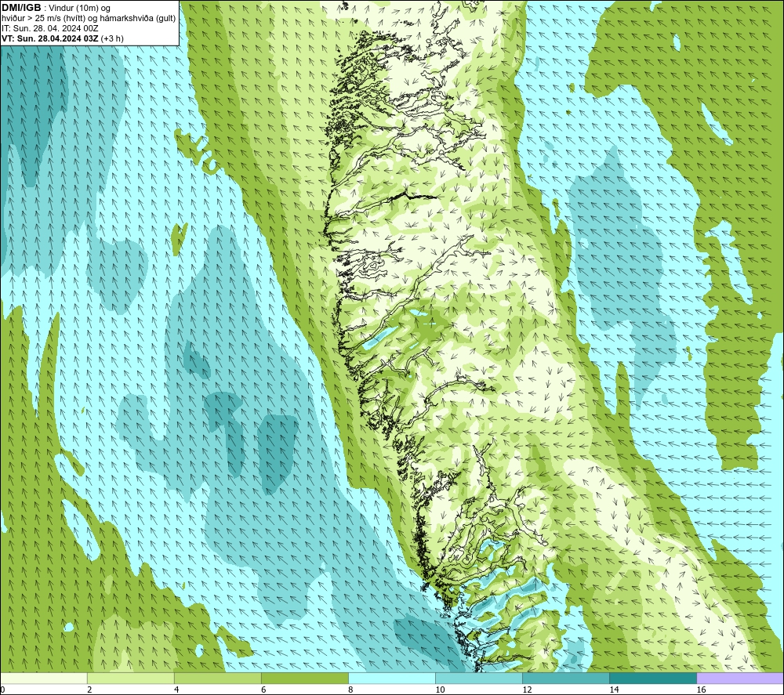Viewport: 784px width, 695px height.
Task: Click the 12–14 m/s teal legend swatch
Action: (566, 678)
